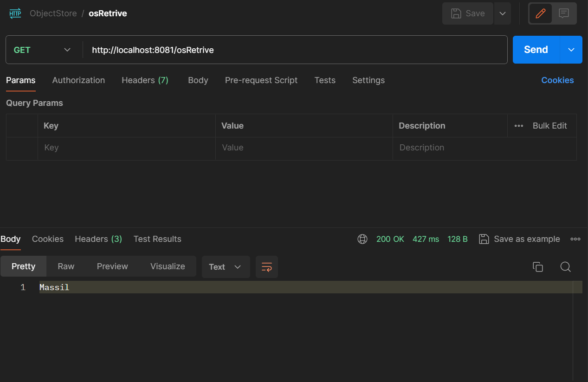Send the osRetrive request

[x=536, y=50]
